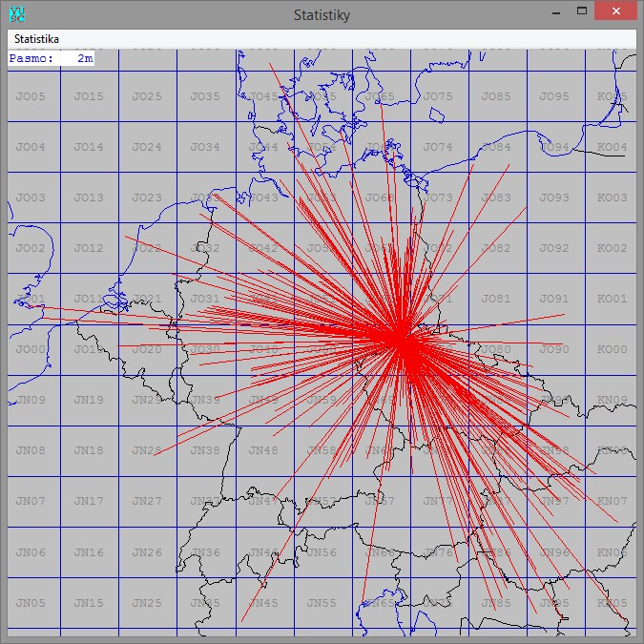The image size is (644, 644).
Task: Click the JO74 locator label
Action: point(438,147)
